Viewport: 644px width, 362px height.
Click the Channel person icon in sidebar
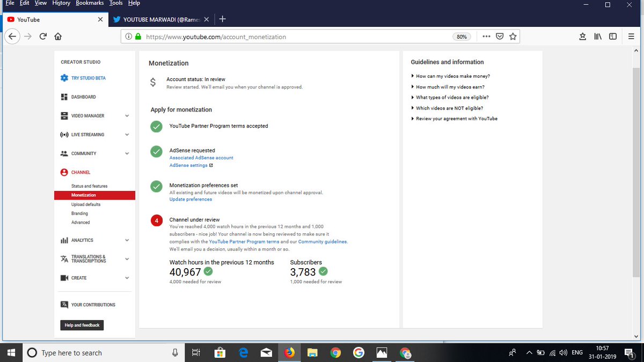(x=64, y=172)
